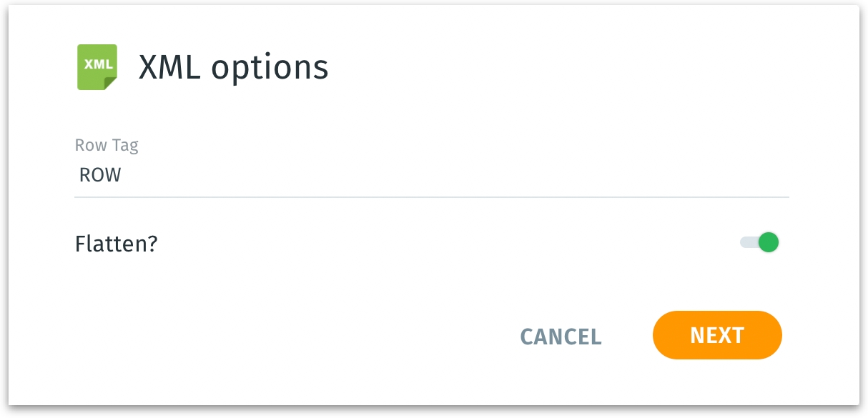The height and width of the screenshot is (418, 868).
Task: Click the green XML file icon
Action: tap(97, 67)
